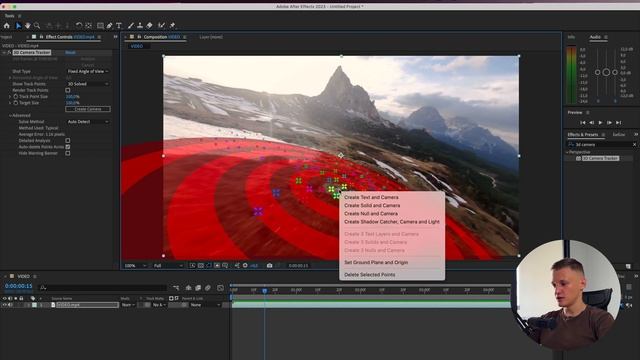Select the Clone Stamp tool

click(x=140, y=26)
